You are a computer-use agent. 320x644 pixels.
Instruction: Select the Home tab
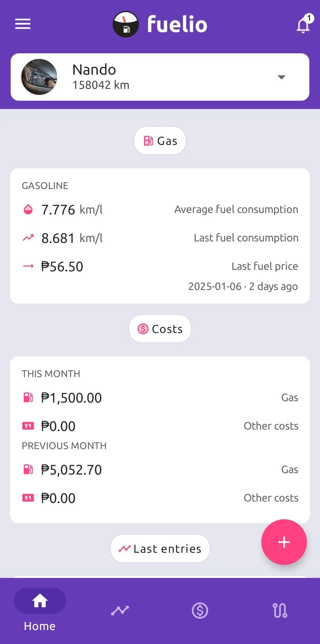coord(40,610)
